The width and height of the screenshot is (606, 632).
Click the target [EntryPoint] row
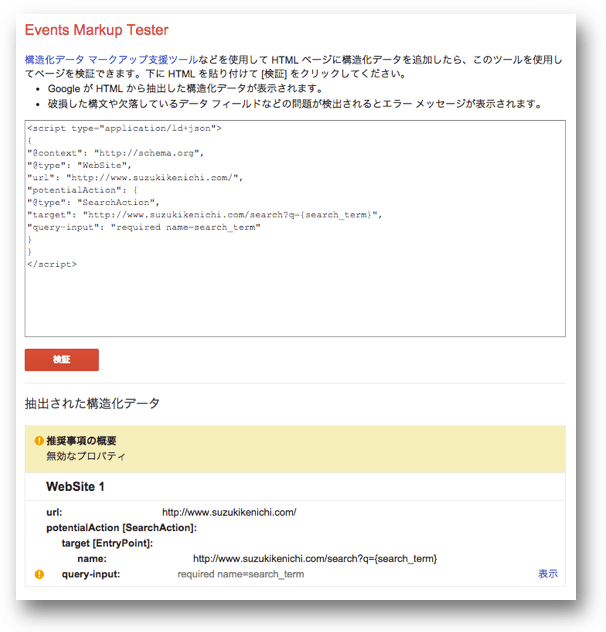(107, 543)
